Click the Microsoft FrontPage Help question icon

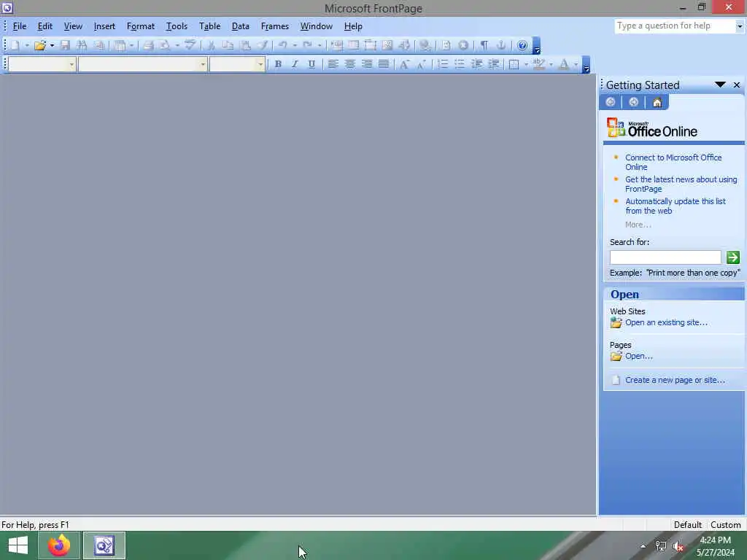(522, 45)
